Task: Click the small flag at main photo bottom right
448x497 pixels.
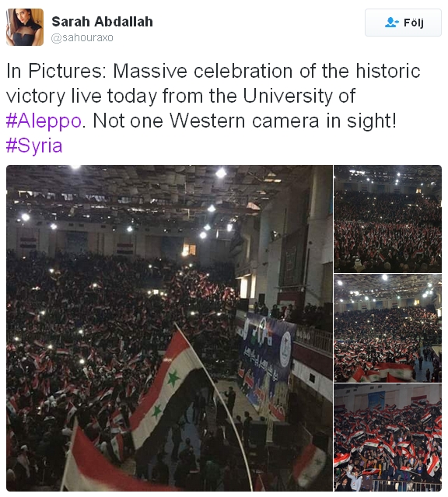Action: (309, 464)
